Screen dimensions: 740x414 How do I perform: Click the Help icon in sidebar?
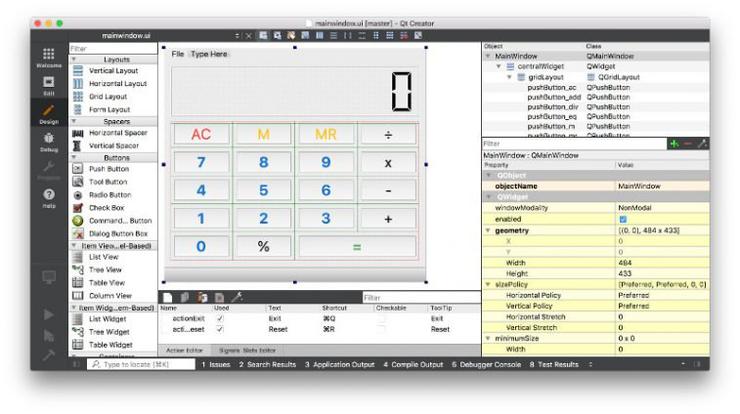[x=48, y=198]
